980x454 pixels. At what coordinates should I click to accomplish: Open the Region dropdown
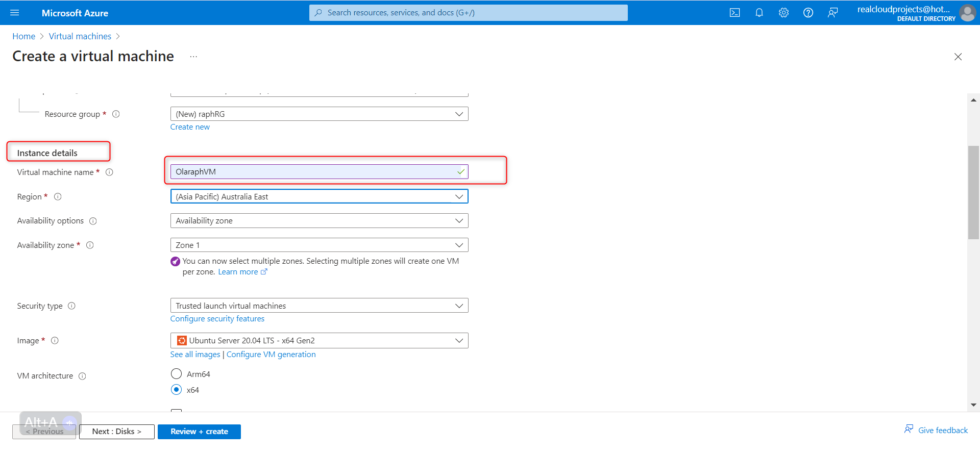click(x=319, y=196)
